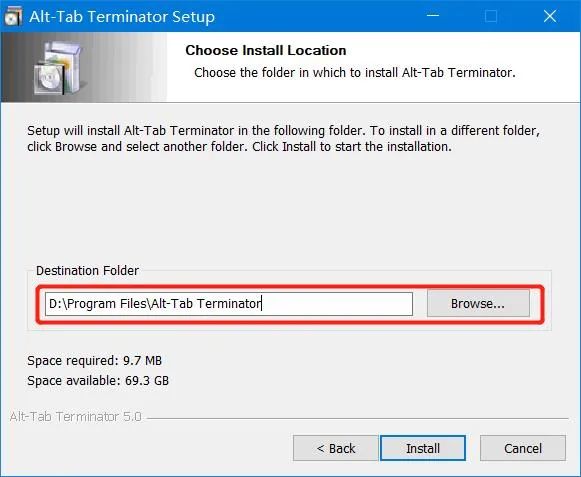Go to previous step with Back
Viewport: 581px width, 477px height.
point(336,448)
